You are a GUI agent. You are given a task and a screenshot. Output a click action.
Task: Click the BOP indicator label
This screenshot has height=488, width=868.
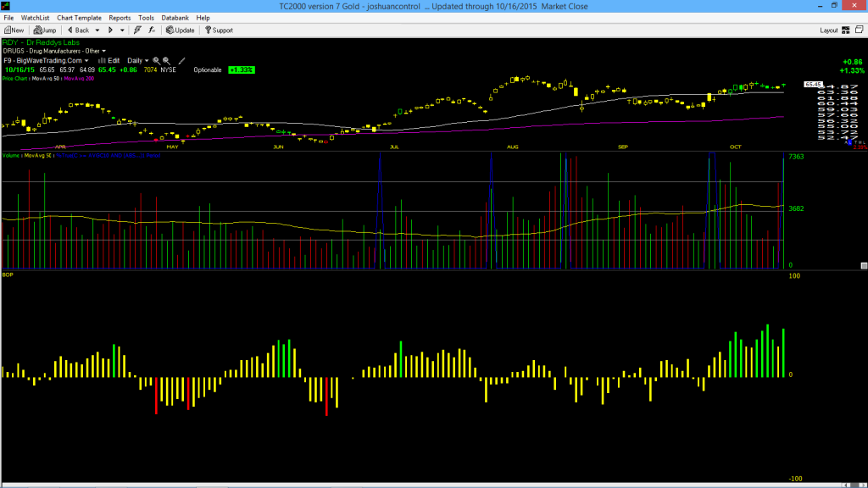click(x=8, y=274)
